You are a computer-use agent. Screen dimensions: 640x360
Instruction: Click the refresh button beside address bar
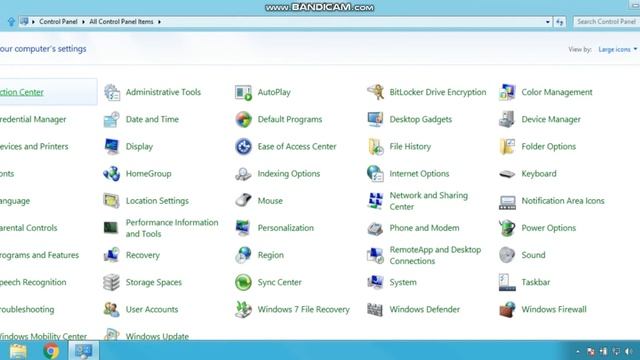(560, 22)
